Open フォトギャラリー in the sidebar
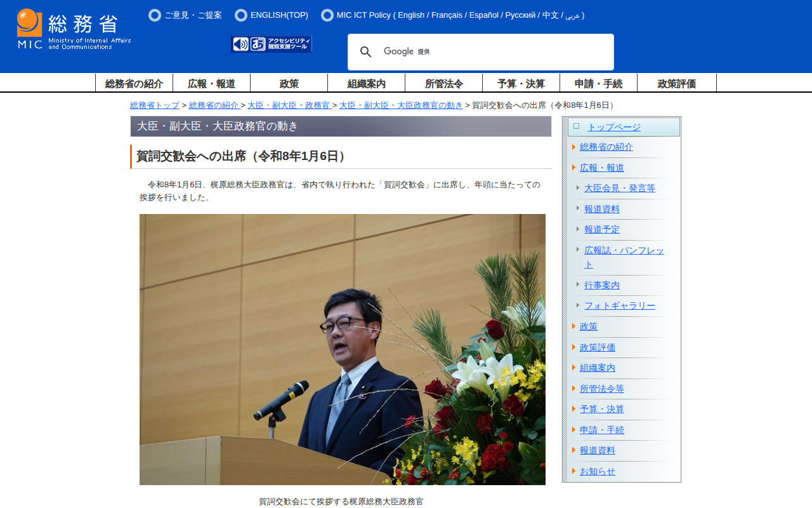This screenshot has height=508, width=812. coord(619,305)
